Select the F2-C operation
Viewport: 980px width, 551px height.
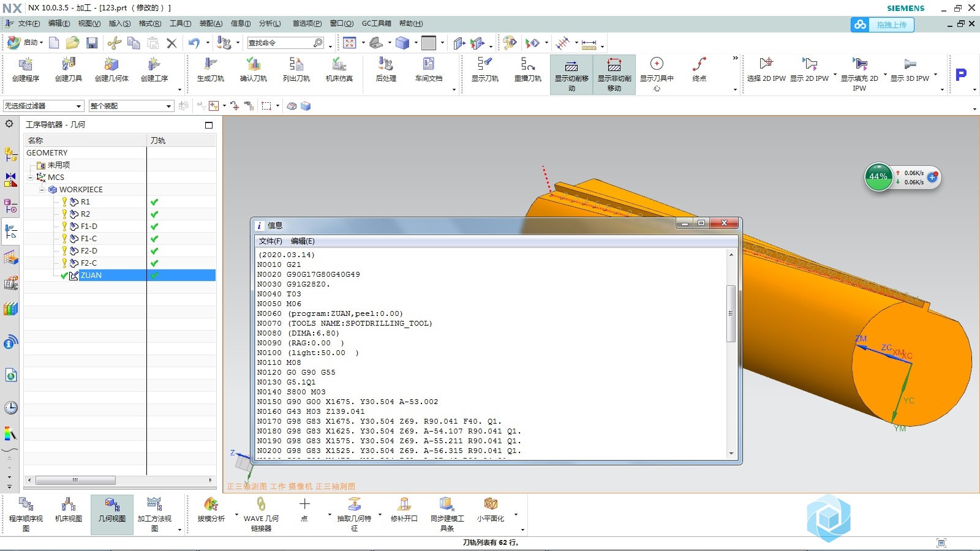pyautogui.click(x=89, y=263)
